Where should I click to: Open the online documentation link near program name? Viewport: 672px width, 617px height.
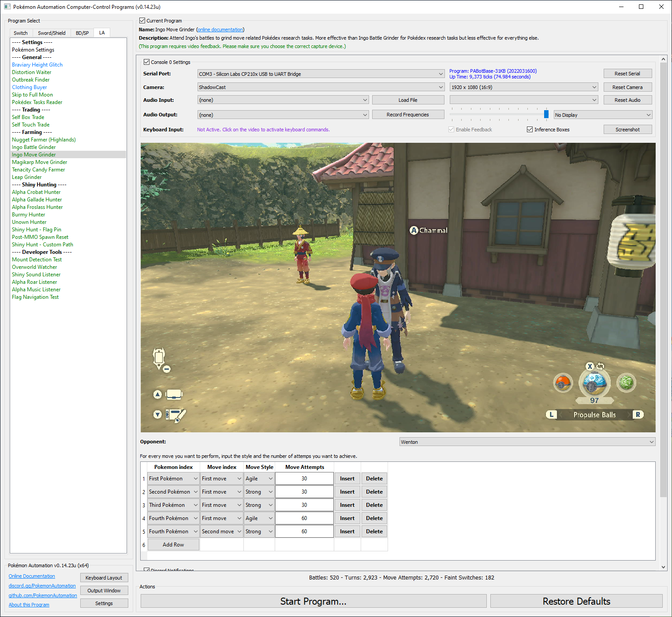pyautogui.click(x=220, y=30)
